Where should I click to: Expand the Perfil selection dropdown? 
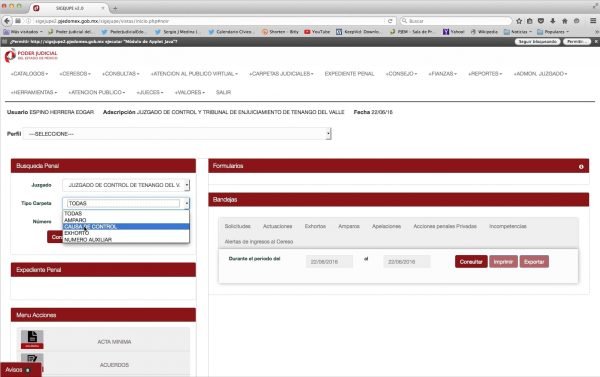177,134
